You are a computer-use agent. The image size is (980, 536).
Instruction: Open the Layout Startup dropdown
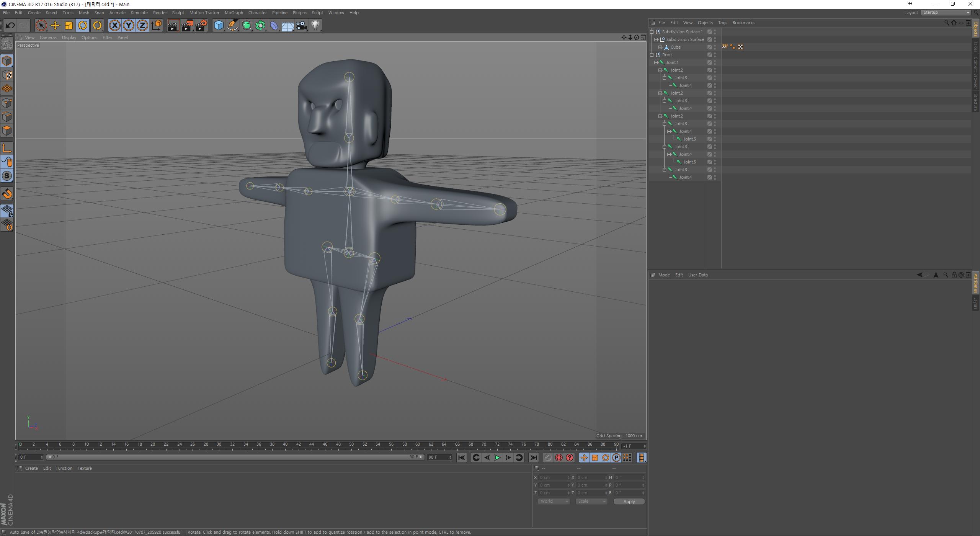946,13
